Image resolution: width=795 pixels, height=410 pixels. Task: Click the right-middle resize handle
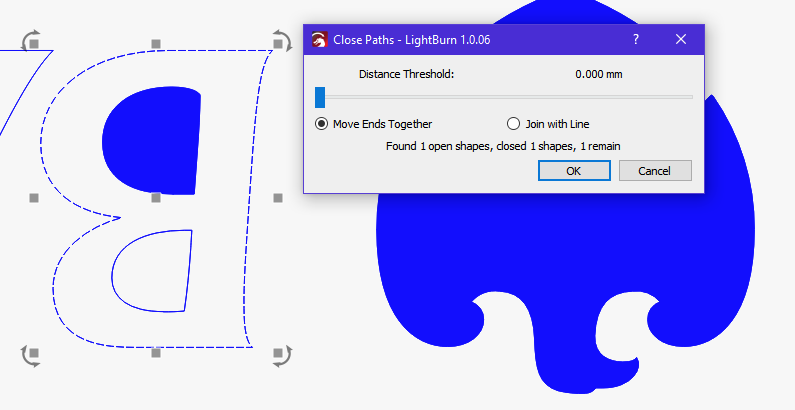(278, 198)
